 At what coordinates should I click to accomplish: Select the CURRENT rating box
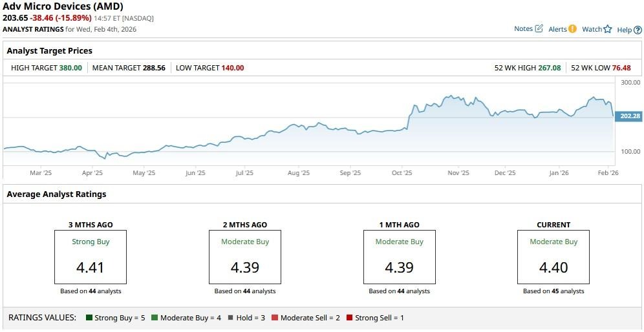pos(553,257)
